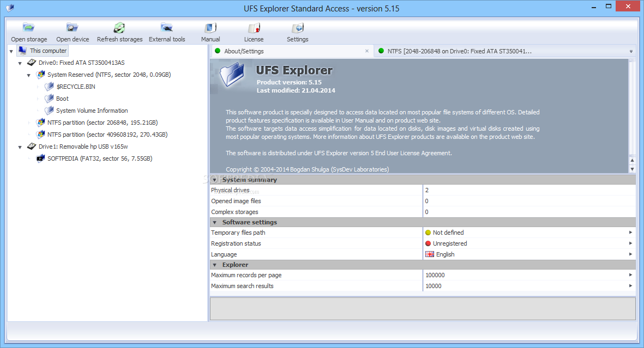644x348 pixels.
Task: Open Maximum records per page arrow
Action: tap(630, 275)
